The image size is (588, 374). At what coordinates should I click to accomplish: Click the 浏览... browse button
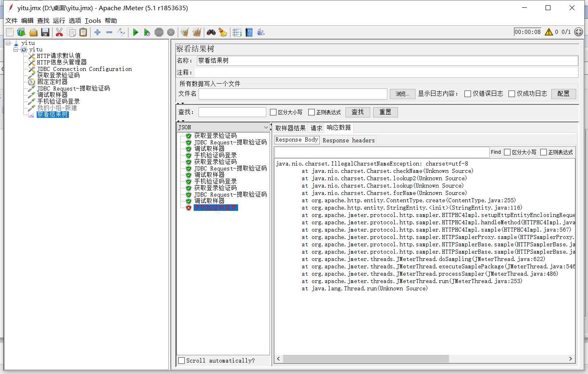402,94
